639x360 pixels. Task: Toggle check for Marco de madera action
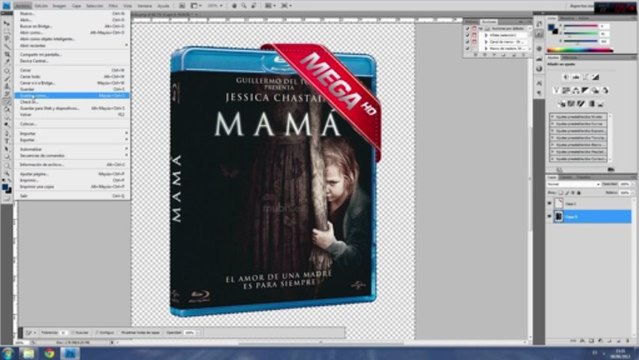tap(467, 49)
